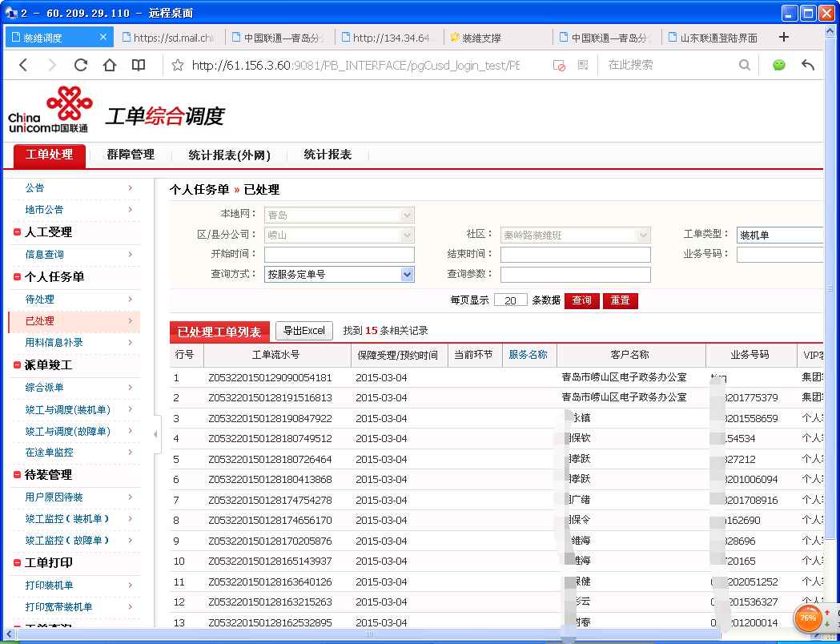Switch to the 山东联通登陆界面 tab
Screen dimensions: 840x644
(x=713, y=38)
